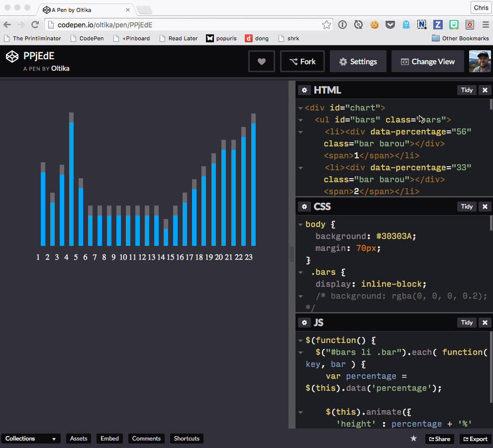Export this pen

(476, 439)
